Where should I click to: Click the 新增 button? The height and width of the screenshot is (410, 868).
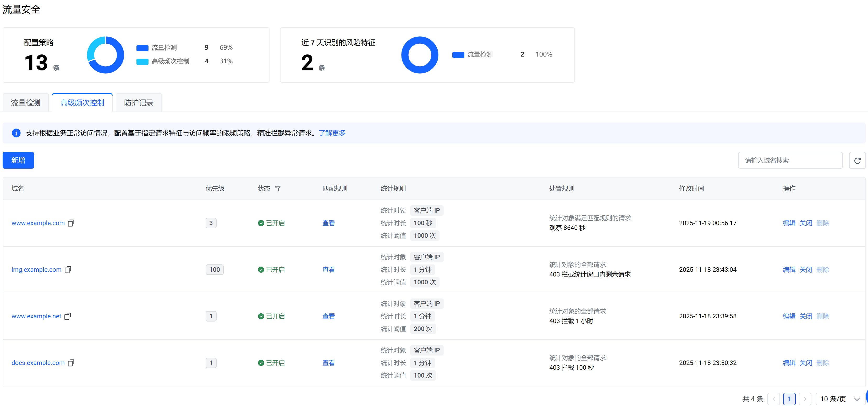(18, 160)
